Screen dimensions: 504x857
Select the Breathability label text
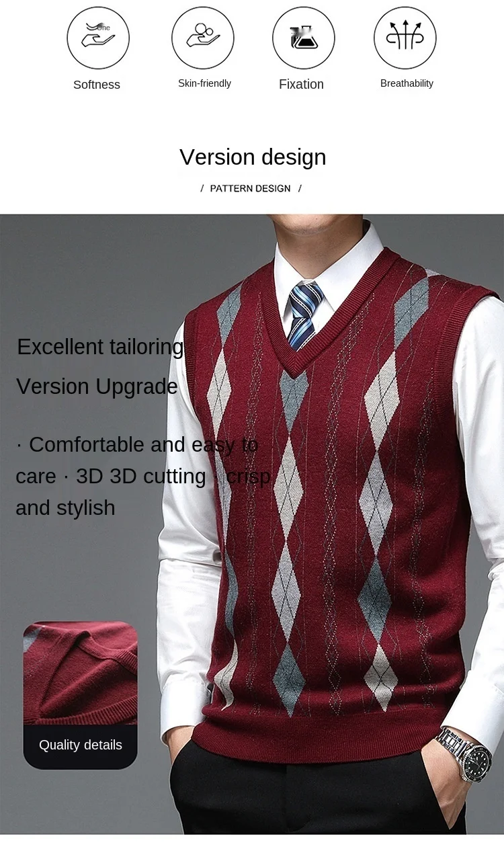pyautogui.click(x=407, y=83)
